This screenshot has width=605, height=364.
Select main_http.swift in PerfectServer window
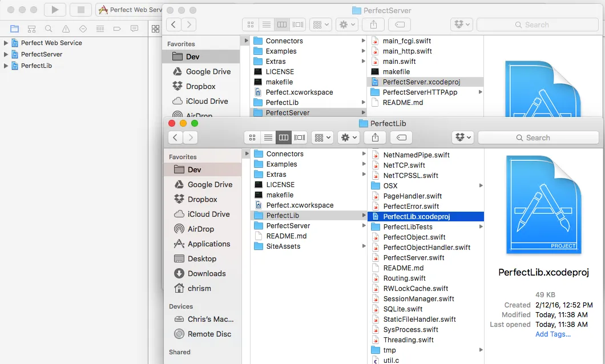tap(425, 51)
